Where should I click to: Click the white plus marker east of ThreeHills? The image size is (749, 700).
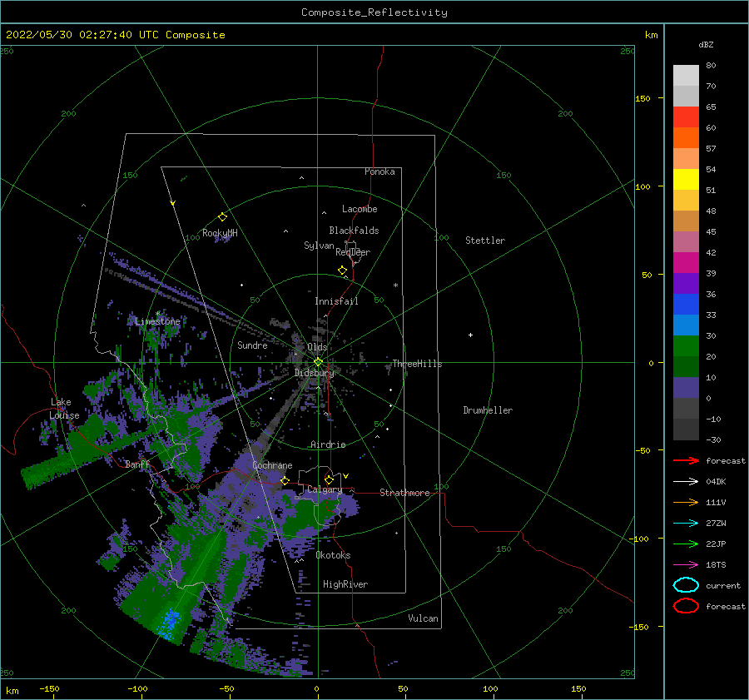tap(470, 335)
